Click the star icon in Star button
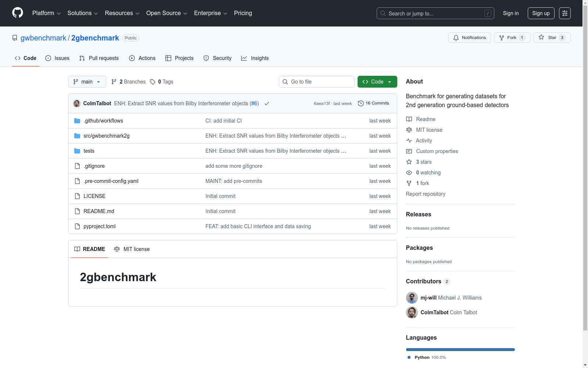Viewport: 588px width, 368px height. (541, 37)
